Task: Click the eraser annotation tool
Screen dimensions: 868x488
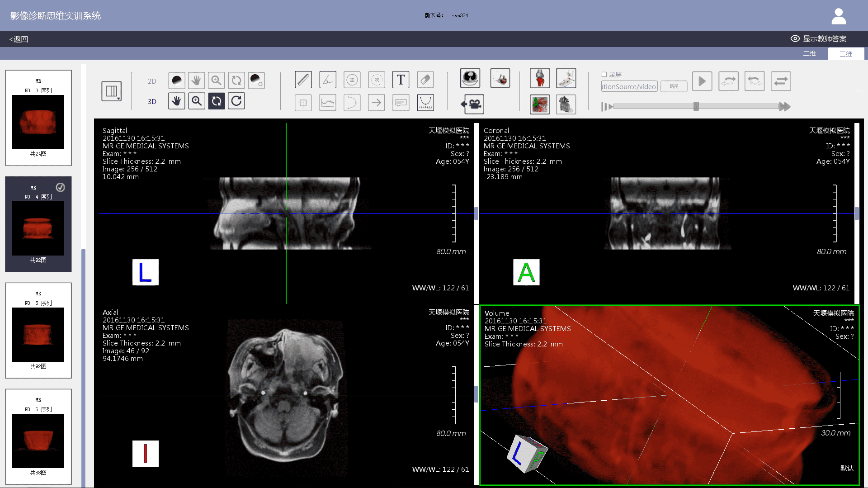Action: pos(425,80)
